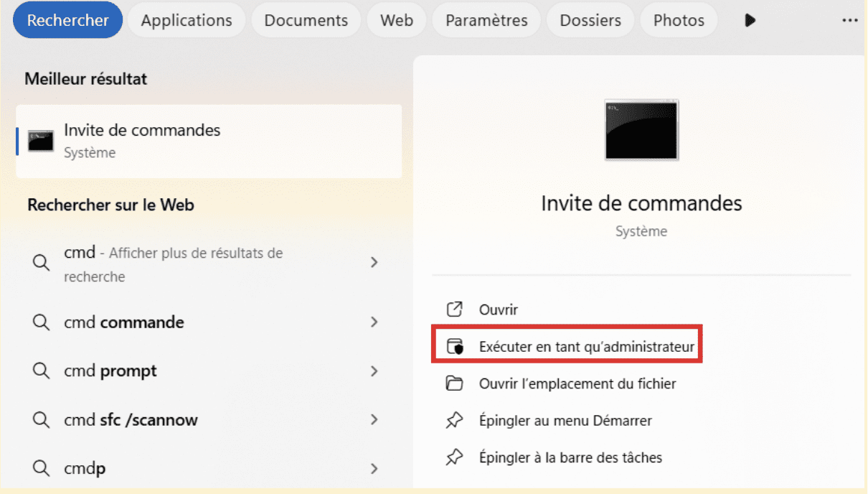Click Ouvrir to launch Command Prompt
The height and width of the screenshot is (494, 868).
pyautogui.click(x=498, y=309)
